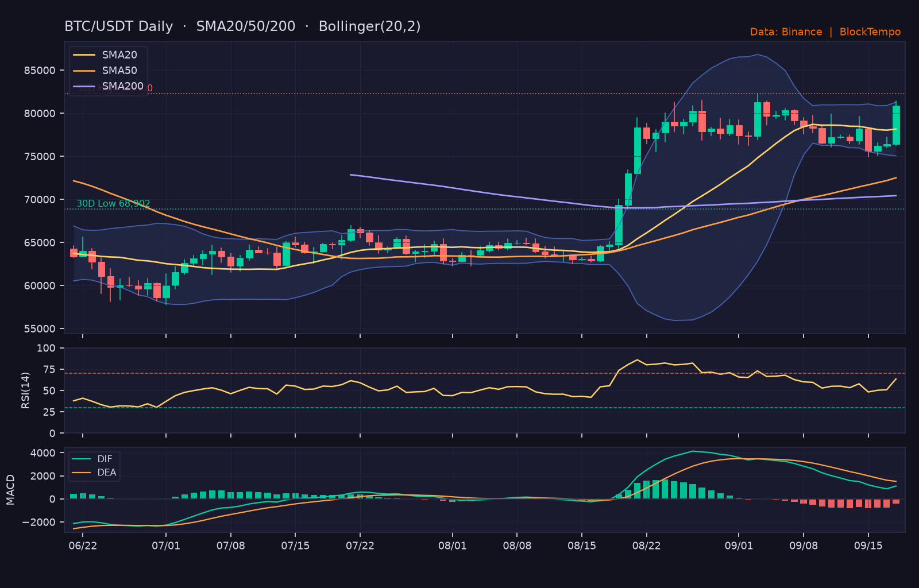This screenshot has width=919, height=588.
Task: Click the 07/22 date label
Action: click(x=360, y=546)
